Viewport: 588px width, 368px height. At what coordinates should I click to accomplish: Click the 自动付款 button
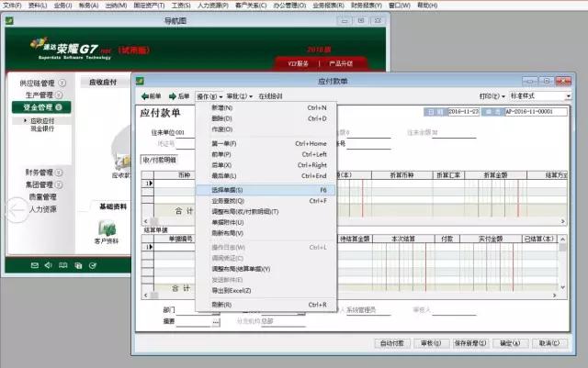tap(392, 343)
